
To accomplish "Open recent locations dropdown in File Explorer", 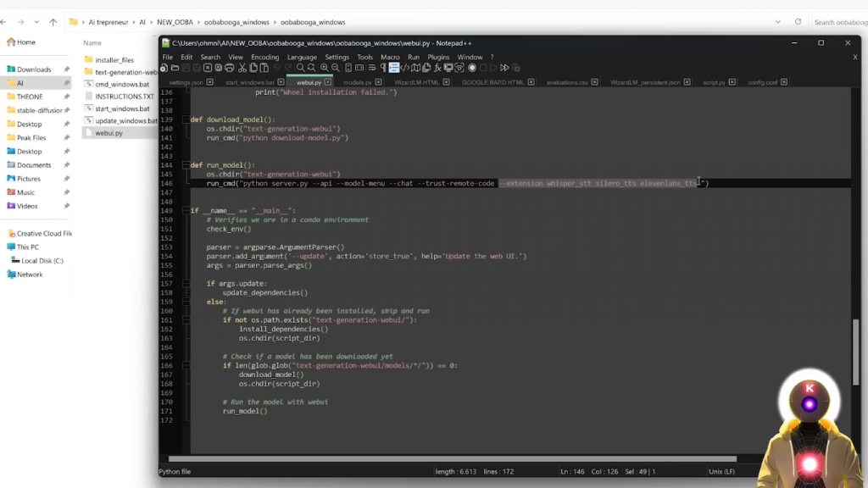I will click(x=36, y=22).
